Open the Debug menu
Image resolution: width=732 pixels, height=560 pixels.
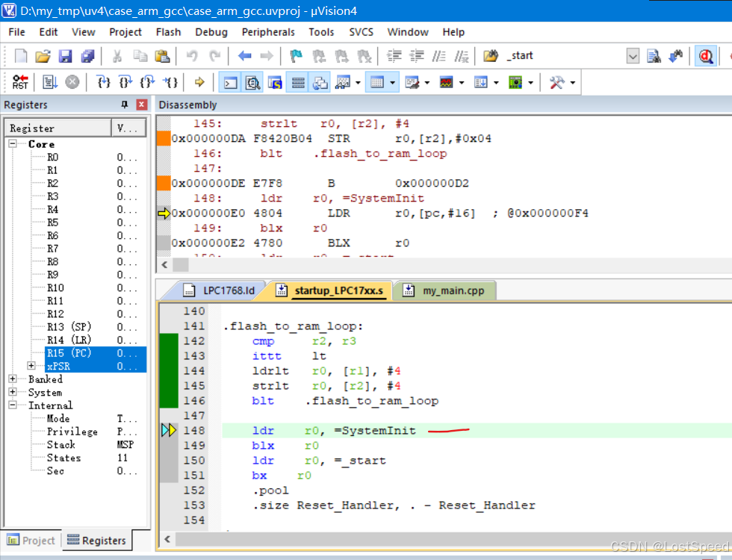[211, 32]
